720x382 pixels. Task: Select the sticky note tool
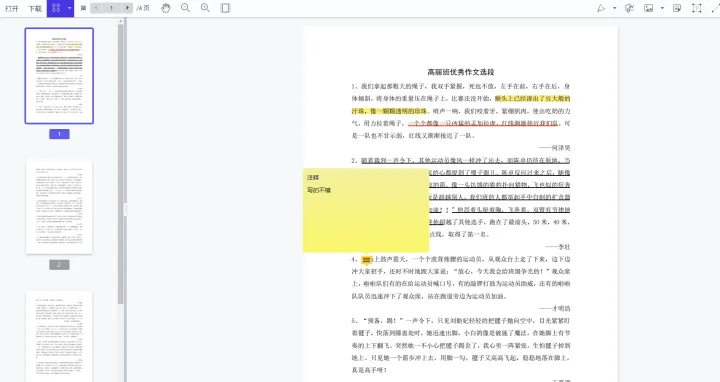(x=677, y=8)
